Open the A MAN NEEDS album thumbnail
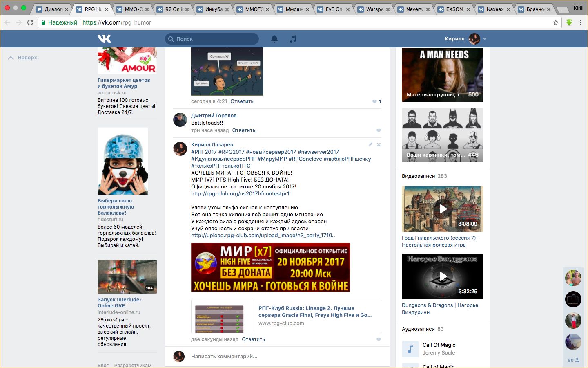This screenshot has height=368, width=588. [x=443, y=75]
